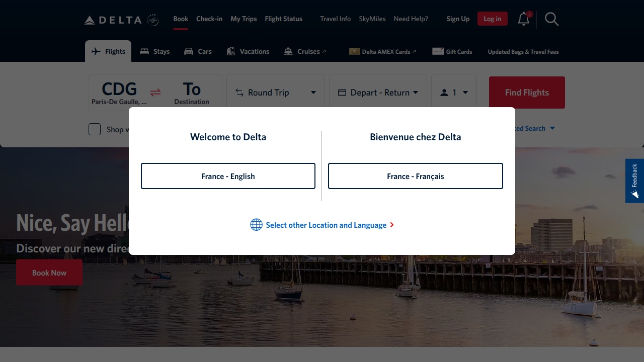The image size is (644, 362).
Task: Click the Vacations icon
Action: (231, 51)
